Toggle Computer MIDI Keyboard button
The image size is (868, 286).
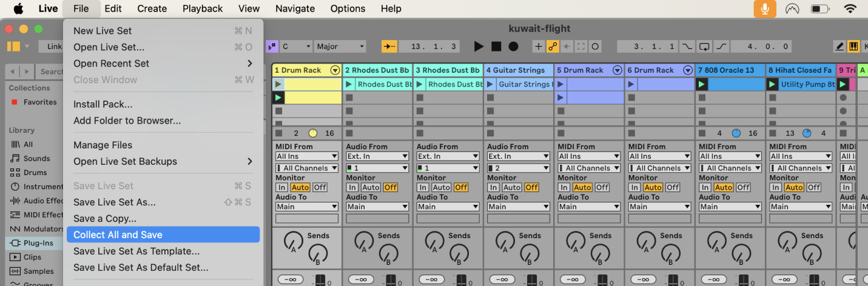pyautogui.click(x=853, y=46)
